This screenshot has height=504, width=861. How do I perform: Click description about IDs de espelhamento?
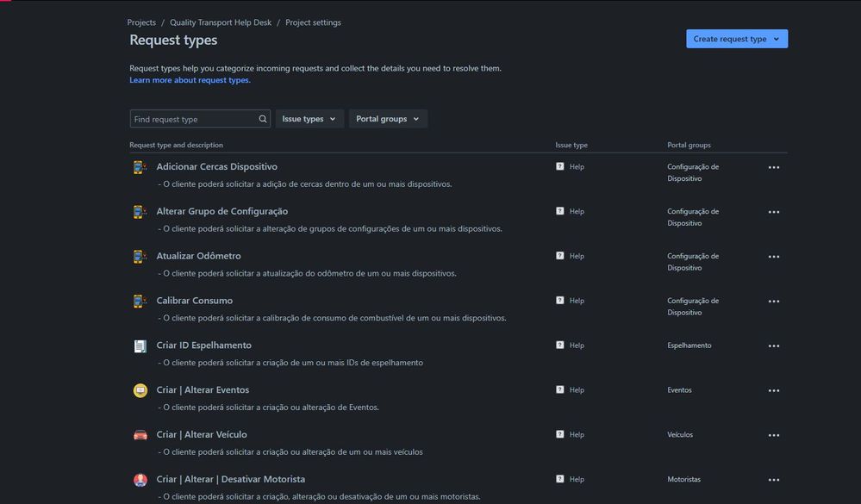pos(290,363)
